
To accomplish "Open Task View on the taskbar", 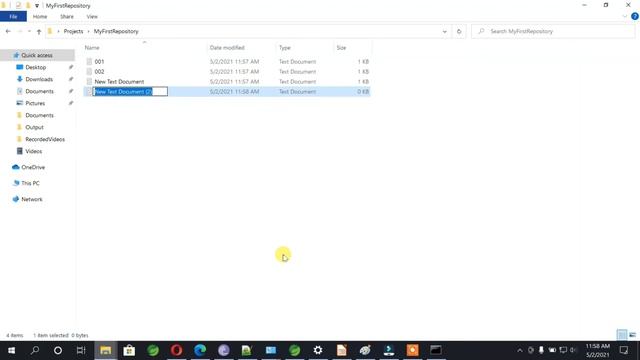I will coord(81,350).
